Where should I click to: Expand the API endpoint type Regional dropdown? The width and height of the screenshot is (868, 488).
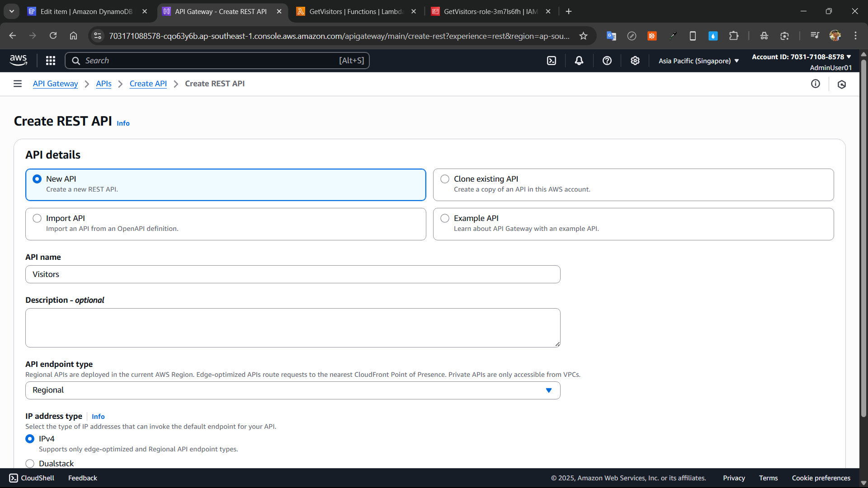[292, 390]
